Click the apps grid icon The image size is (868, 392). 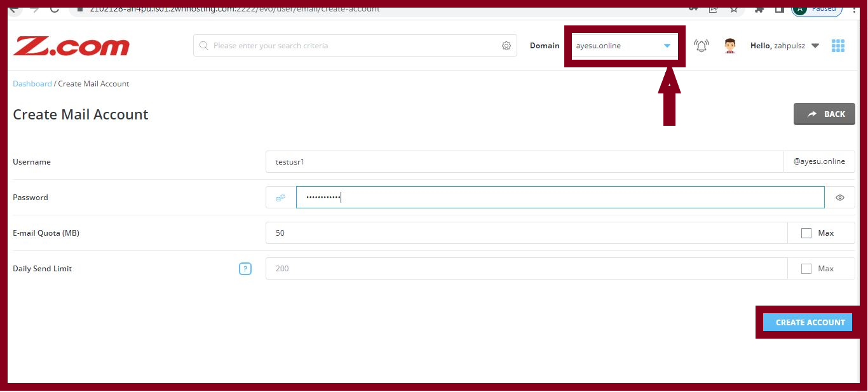(838, 45)
